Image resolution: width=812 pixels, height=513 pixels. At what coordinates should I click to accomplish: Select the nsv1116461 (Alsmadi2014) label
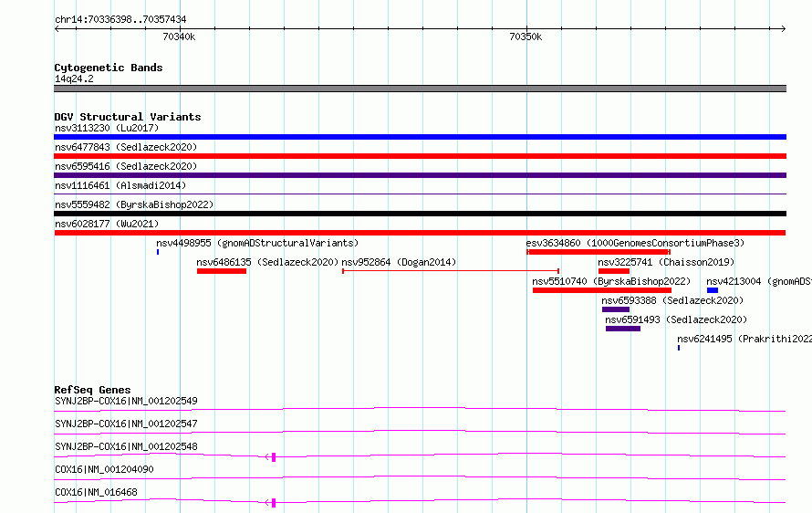pyautogui.click(x=120, y=185)
